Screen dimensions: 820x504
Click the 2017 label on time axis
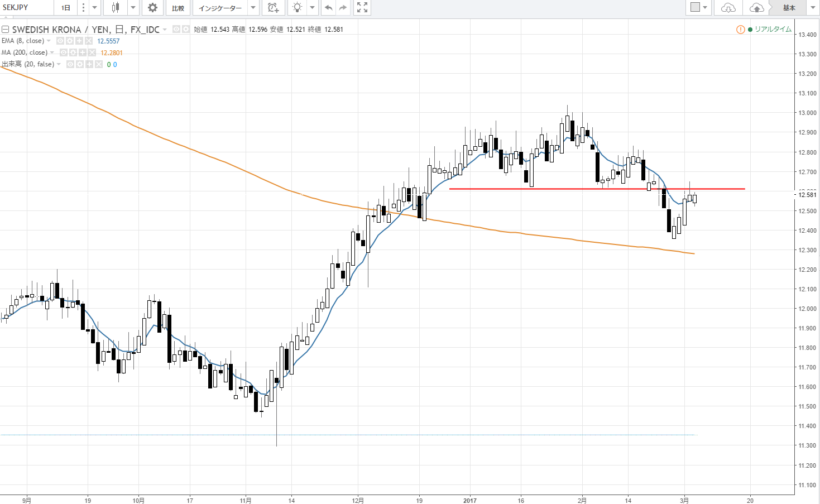(470, 501)
